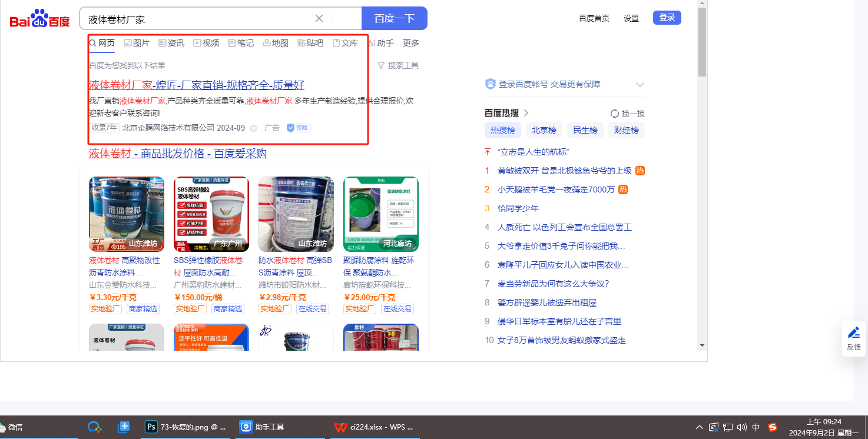Click the 中 input method indicator

coord(756,427)
